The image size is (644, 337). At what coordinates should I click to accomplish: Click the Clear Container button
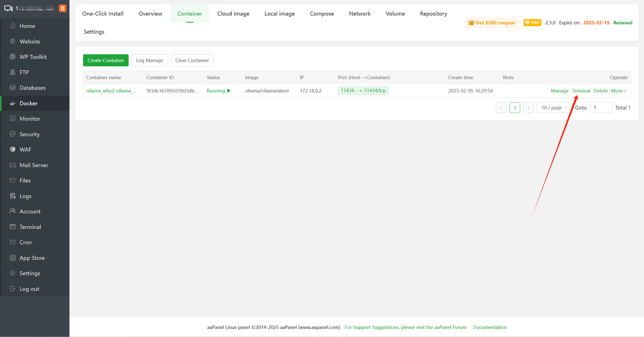pos(192,60)
